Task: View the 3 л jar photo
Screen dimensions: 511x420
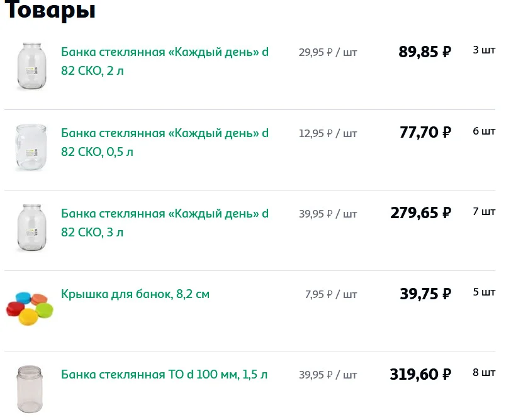Action: [30, 226]
